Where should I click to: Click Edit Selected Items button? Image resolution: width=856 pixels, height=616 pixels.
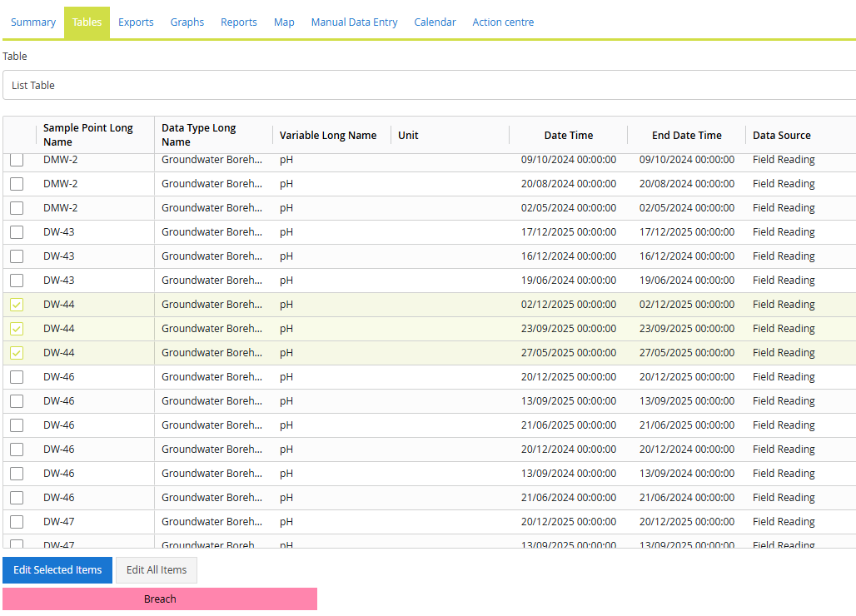point(57,570)
